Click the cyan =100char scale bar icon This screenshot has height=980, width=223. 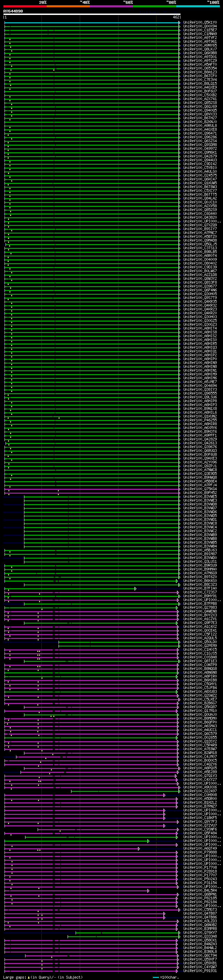(x=155, y=977)
